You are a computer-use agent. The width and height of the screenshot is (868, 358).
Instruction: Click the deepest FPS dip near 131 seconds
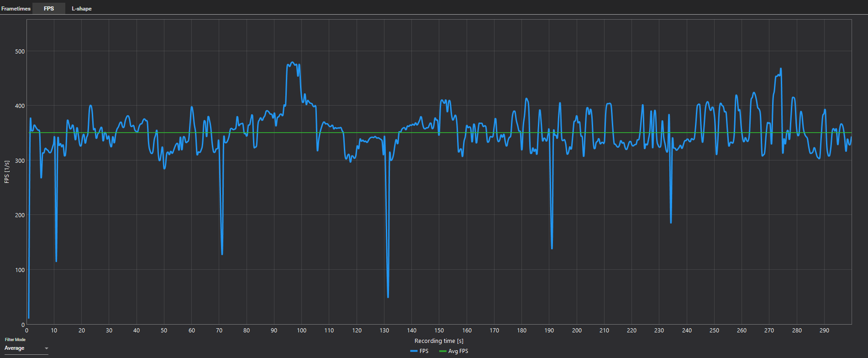pos(388,297)
